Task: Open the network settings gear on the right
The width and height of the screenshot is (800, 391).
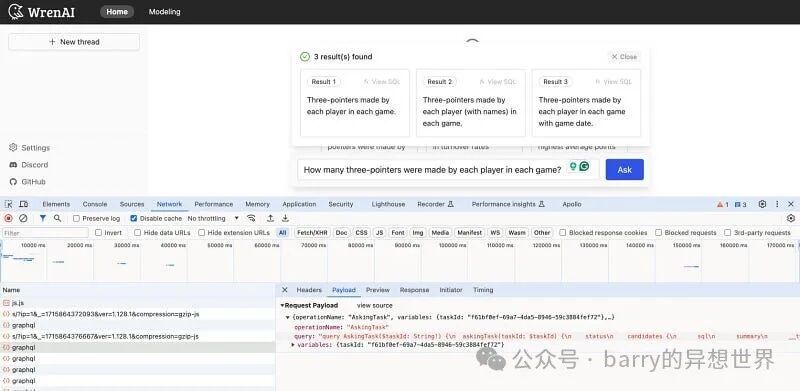Action: click(791, 218)
